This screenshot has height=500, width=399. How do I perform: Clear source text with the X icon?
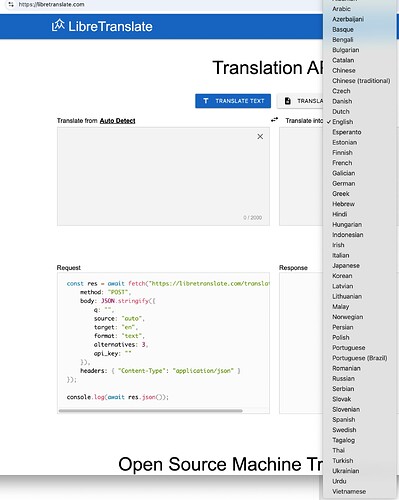tap(260, 136)
